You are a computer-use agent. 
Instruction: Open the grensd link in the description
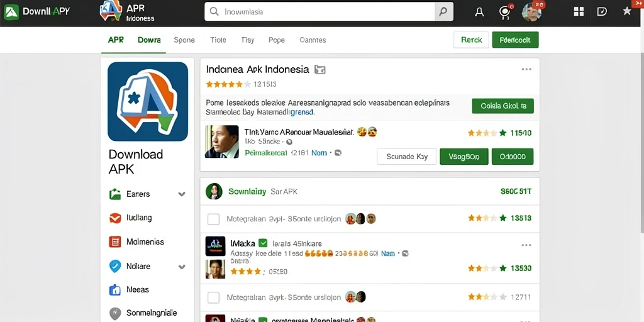click(302, 112)
